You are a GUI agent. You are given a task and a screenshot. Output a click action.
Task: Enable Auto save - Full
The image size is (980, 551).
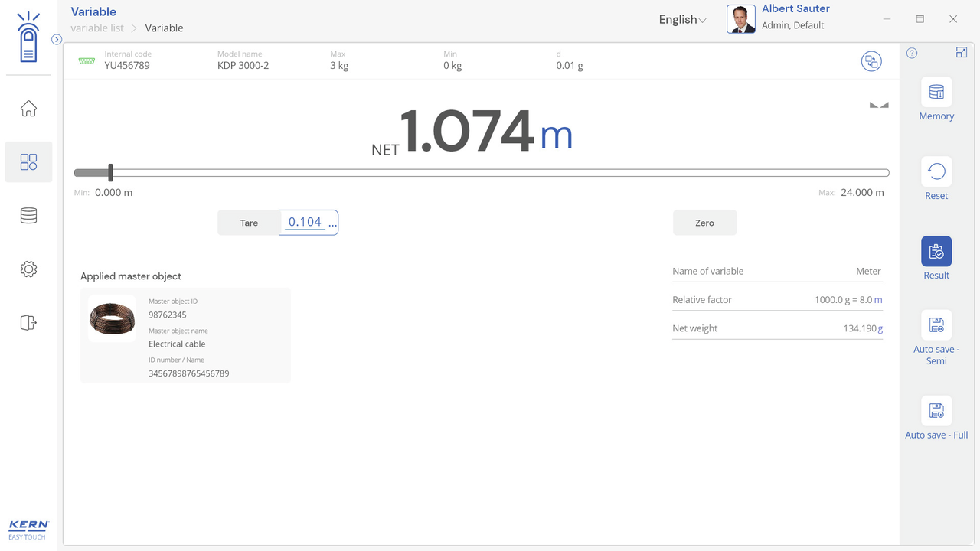point(936,411)
